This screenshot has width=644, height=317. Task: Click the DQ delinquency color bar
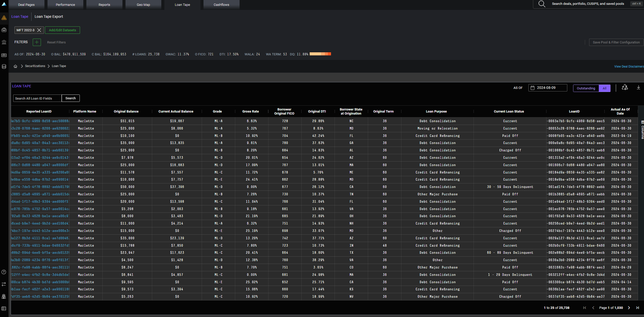[x=320, y=54]
